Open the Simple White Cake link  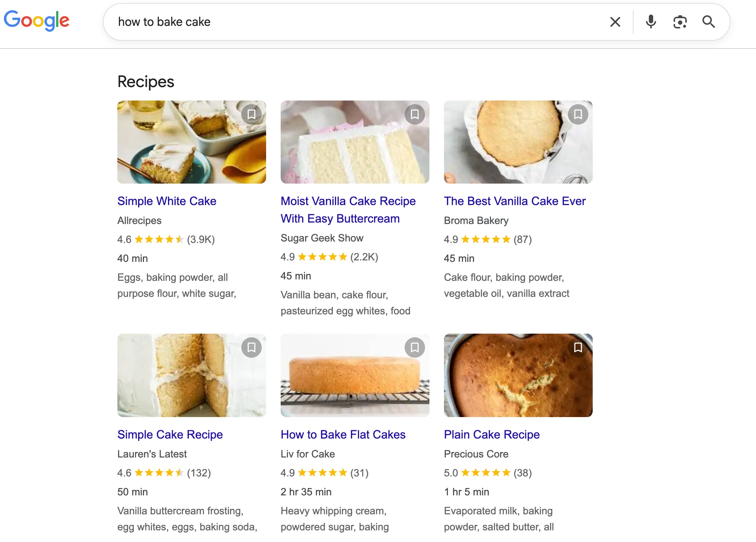tap(167, 201)
